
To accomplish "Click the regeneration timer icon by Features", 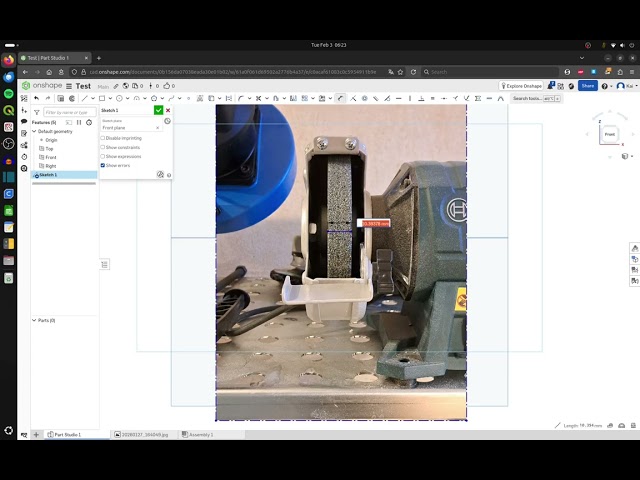I will (89, 122).
